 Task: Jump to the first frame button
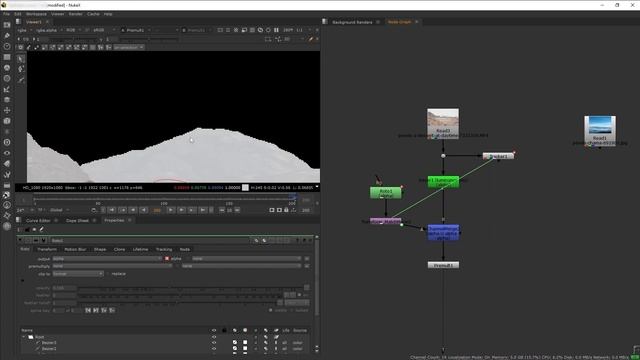(x=111, y=210)
